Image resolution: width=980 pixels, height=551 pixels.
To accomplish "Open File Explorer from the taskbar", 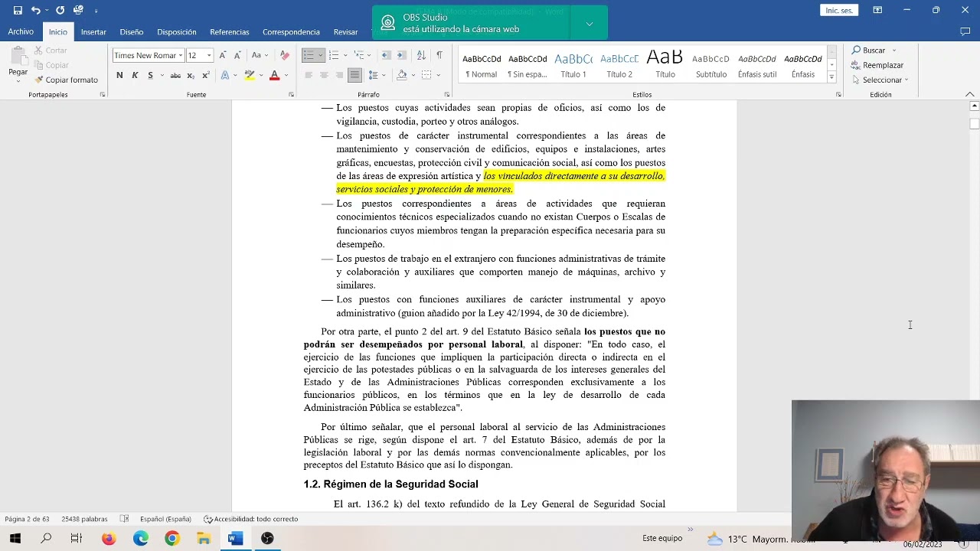I will [x=204, y=538].
